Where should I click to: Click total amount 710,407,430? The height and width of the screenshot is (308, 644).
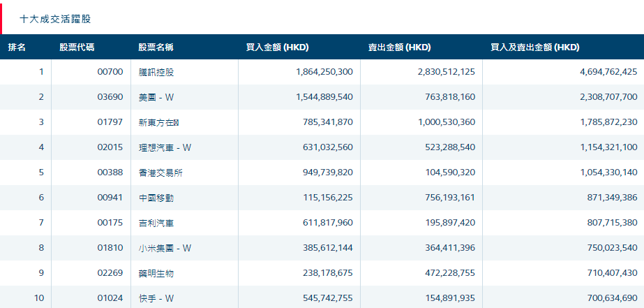(x=614, y=273)
